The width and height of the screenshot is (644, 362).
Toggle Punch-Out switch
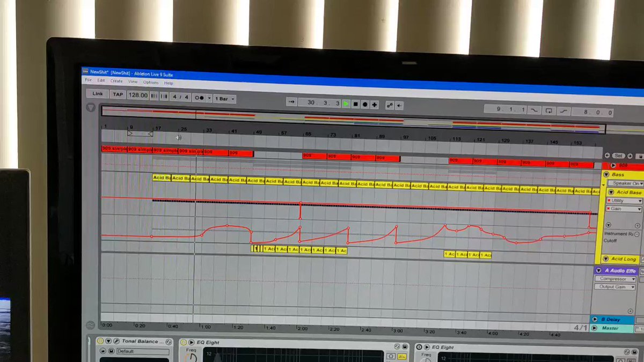(563, 111)
